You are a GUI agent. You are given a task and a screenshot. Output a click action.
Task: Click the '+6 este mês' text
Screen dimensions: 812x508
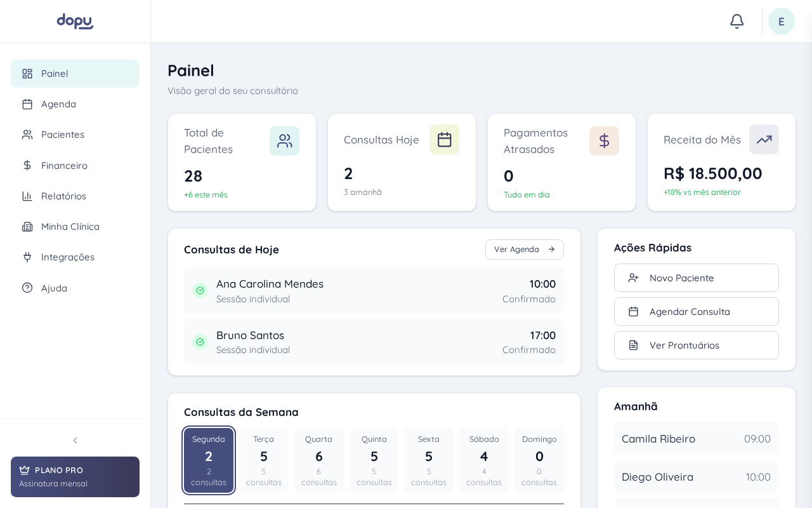point(206,195)
